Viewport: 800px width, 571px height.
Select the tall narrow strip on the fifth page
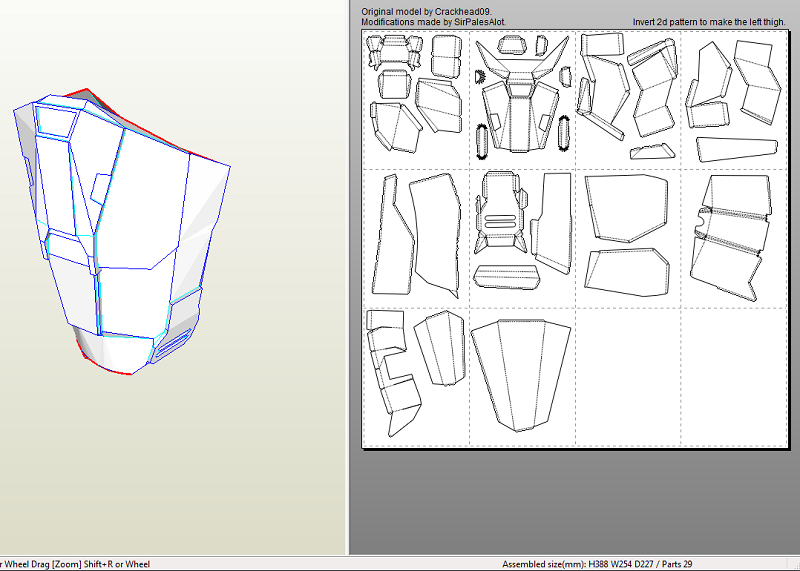393,235
